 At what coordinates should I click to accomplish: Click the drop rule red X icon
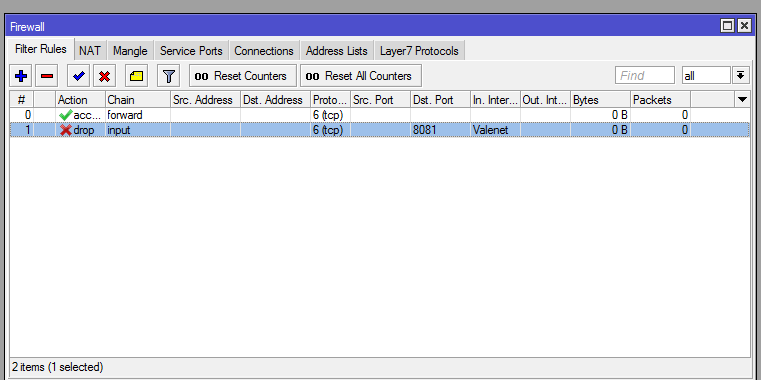coord(66,130)
